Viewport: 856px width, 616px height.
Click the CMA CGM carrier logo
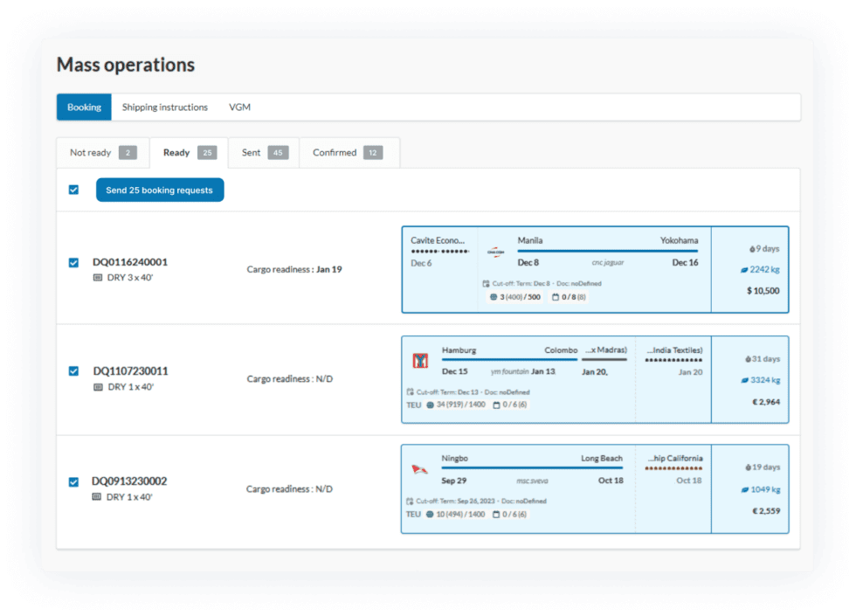(495, 252)
